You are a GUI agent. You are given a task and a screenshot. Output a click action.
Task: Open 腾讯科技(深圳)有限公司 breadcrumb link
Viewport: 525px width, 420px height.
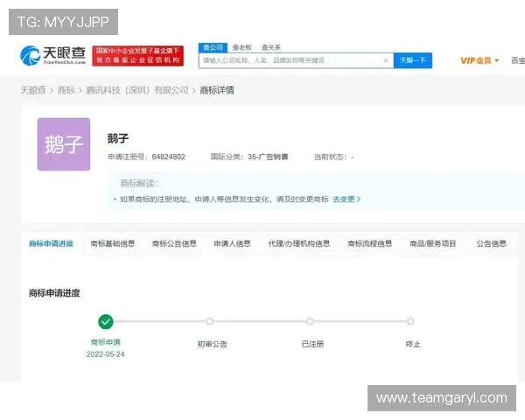[x=137, y=90]
